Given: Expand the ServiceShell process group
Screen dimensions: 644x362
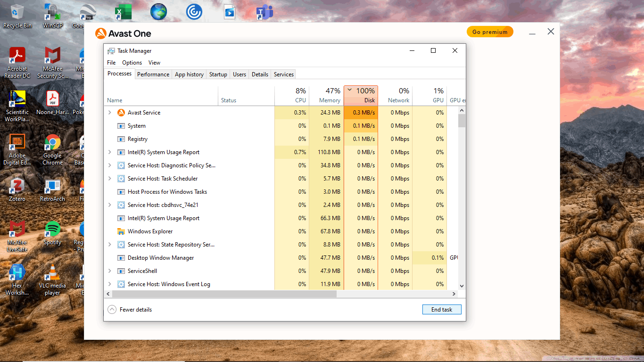Looking at the screenshot, I should (x=110, y=271).
